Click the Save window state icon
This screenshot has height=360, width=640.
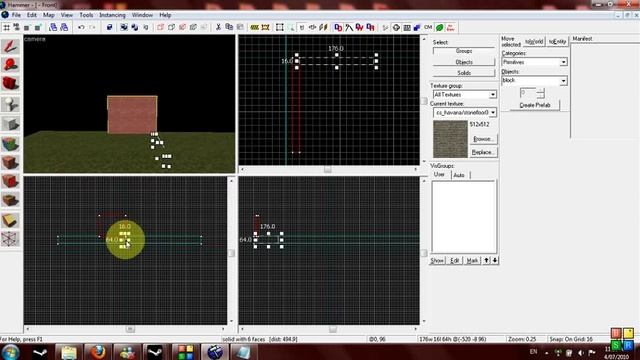pyautogui.click(x=64, y=27)
